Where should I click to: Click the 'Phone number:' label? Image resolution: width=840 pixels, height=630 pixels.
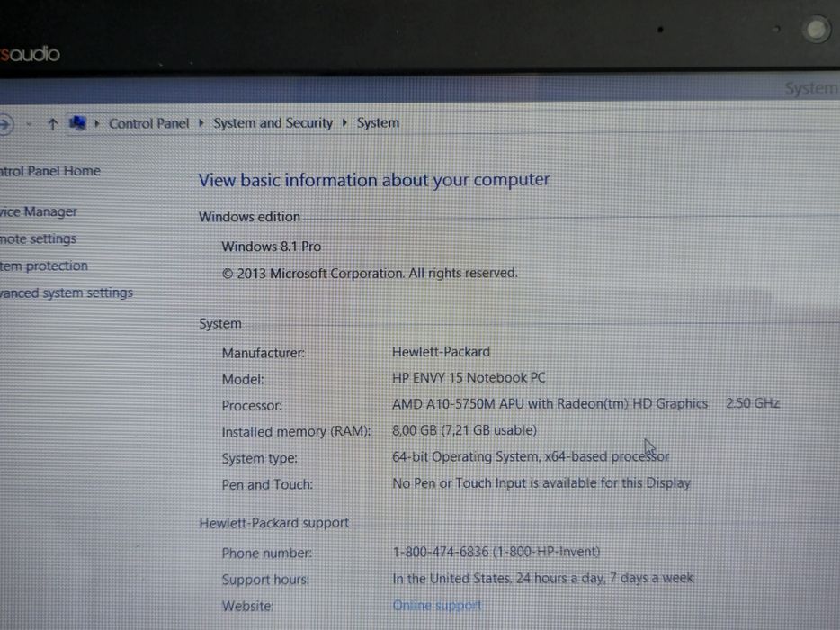[266, 553]
